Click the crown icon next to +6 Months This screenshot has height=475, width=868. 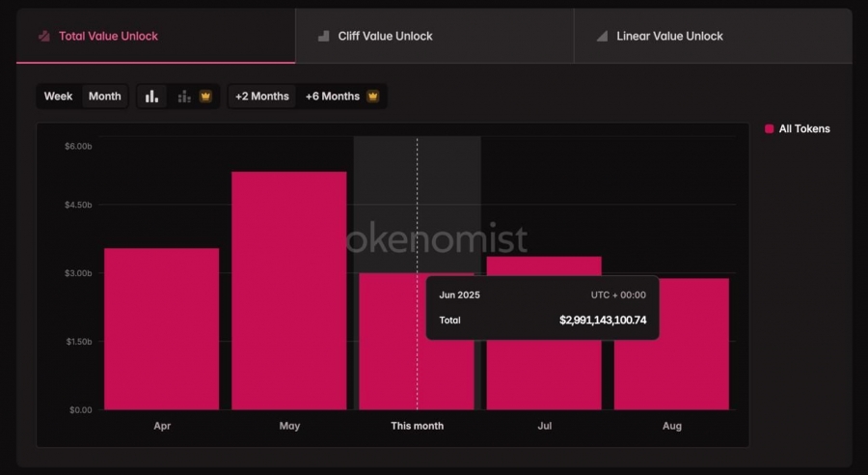point(373,96)
